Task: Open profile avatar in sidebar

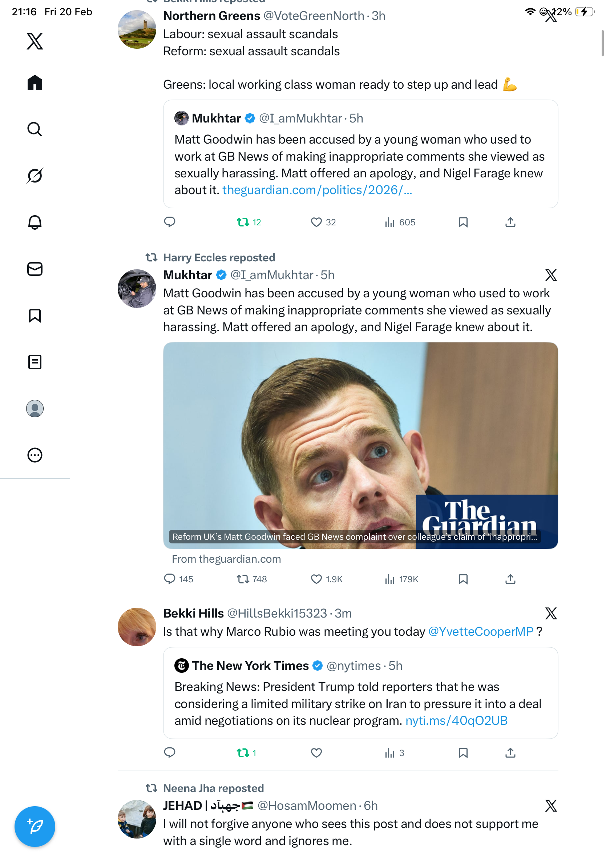Action: 35,408
